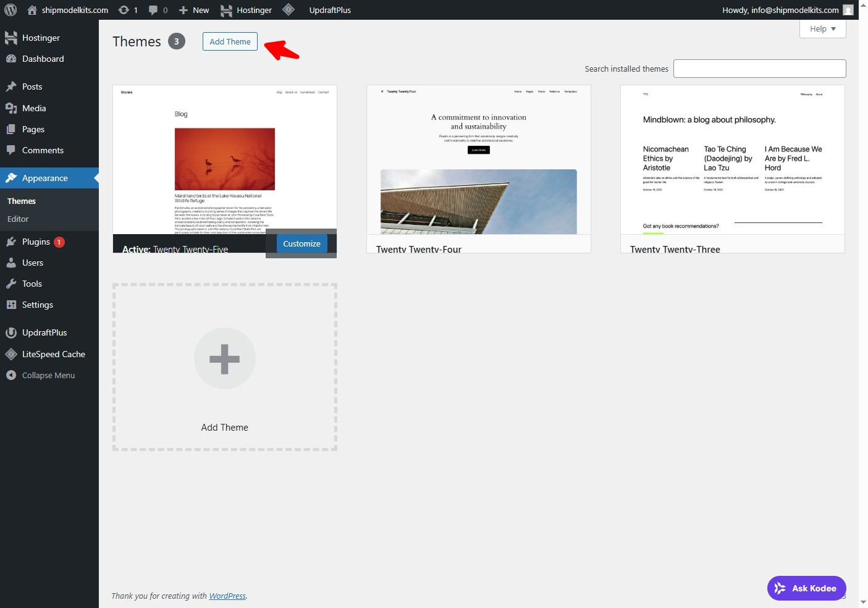
Task: Click the WordPress logo icon in admin bar
Action: coord(11,10)
